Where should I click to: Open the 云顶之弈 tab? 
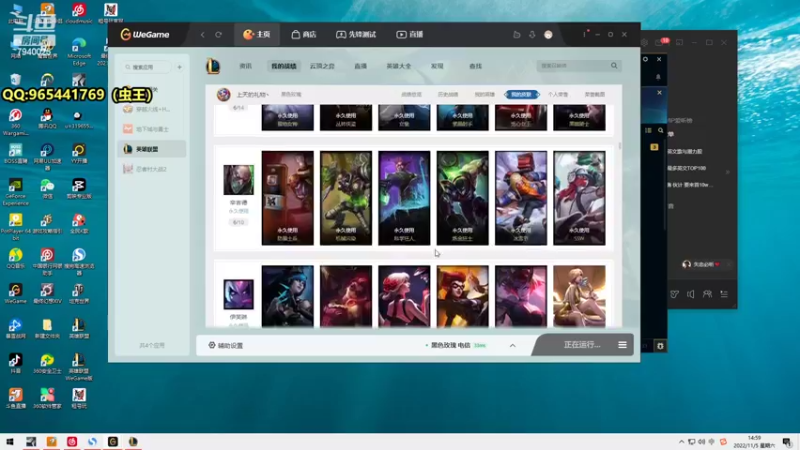322,66
